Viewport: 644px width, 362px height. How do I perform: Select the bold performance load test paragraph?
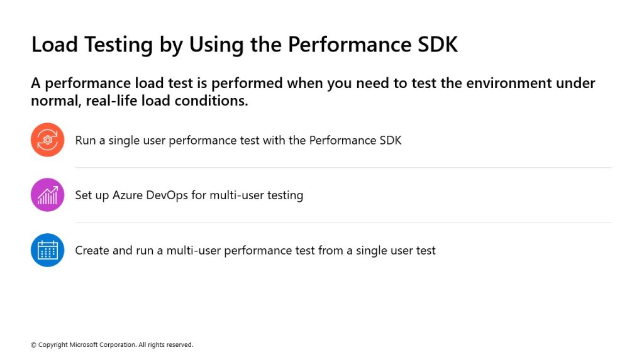click(x=313, y=92)
